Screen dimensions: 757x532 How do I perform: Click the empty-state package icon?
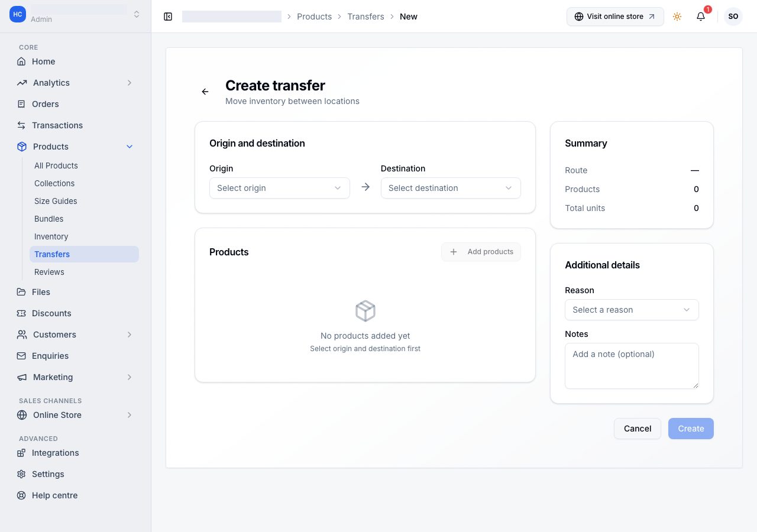(x=365, y=311)
